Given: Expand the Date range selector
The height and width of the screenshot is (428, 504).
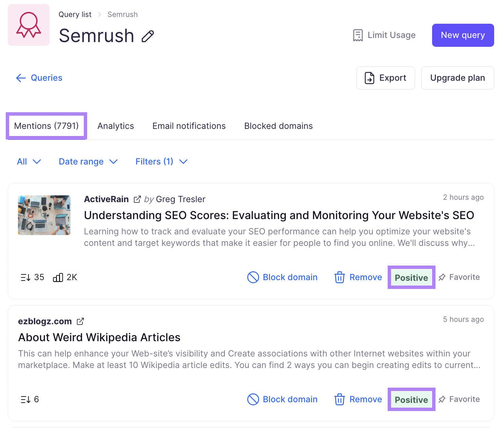Looking at the screenshot, I should (88, 161).
